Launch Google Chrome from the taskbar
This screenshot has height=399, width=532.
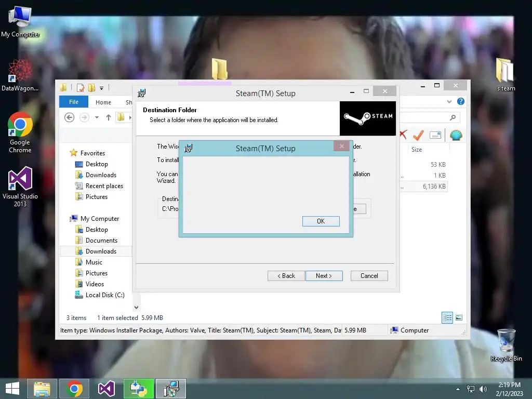pyautogui.click(x=74, y=389)
